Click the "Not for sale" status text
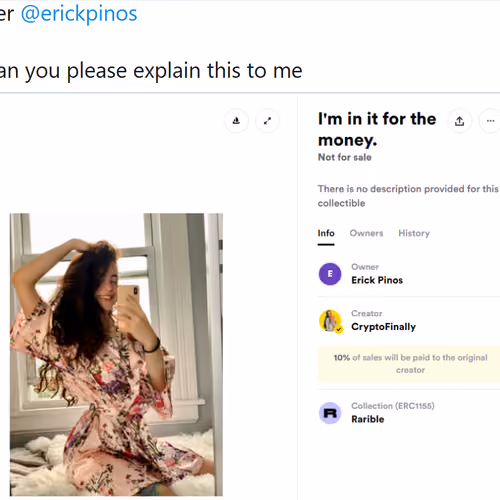The height and width of the screenshot is (500, 500). (345, 157)
